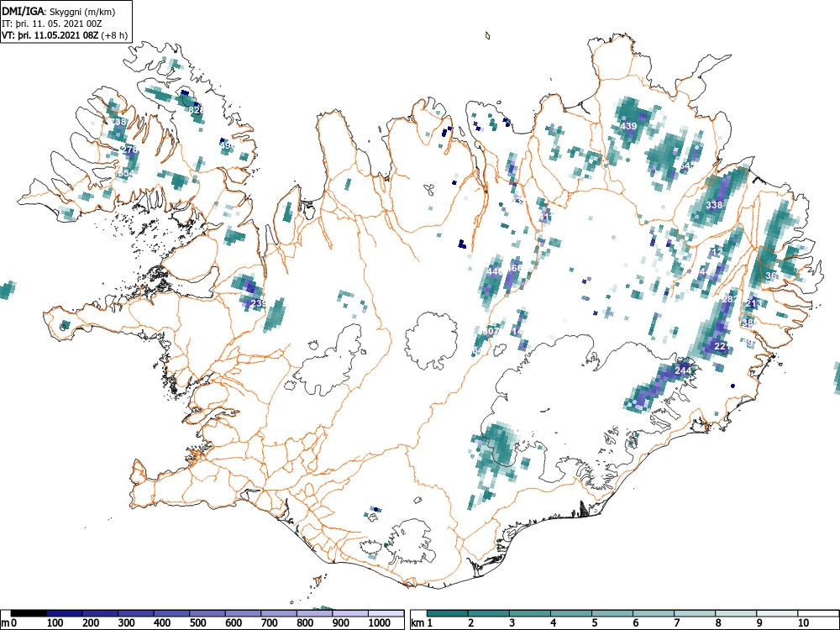Click the 600–700 m legend swatch
The width and height of the screenshot is (840, 630).
(244, 613)
